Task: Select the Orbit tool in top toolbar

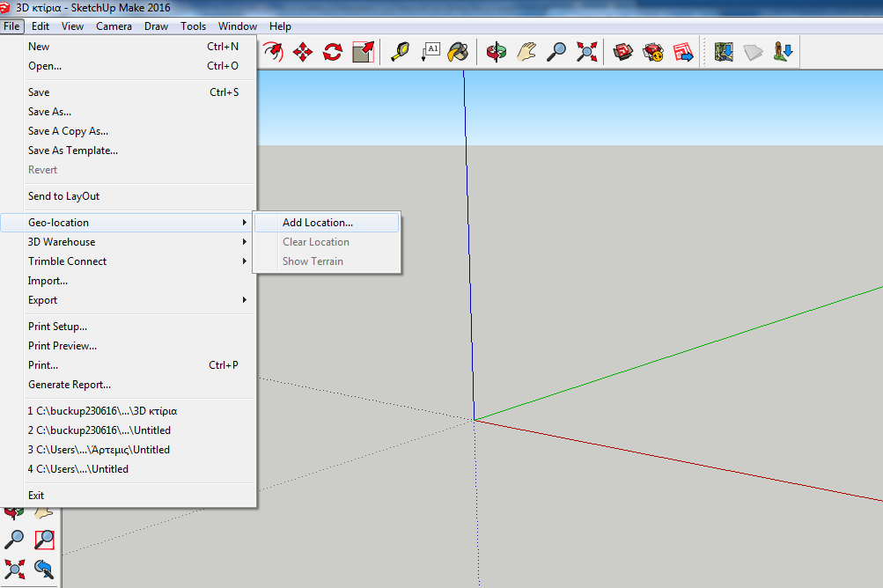Action: click(497, 53)
